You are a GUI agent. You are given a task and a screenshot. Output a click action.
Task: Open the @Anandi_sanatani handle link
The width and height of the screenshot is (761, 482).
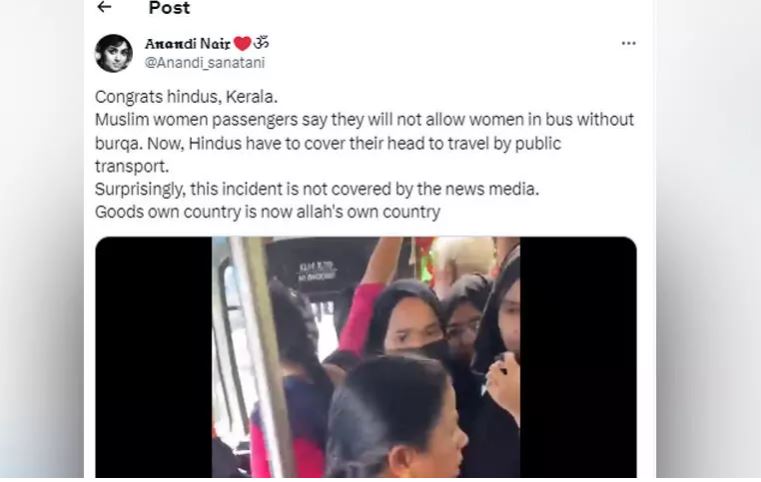pos(205,63)
